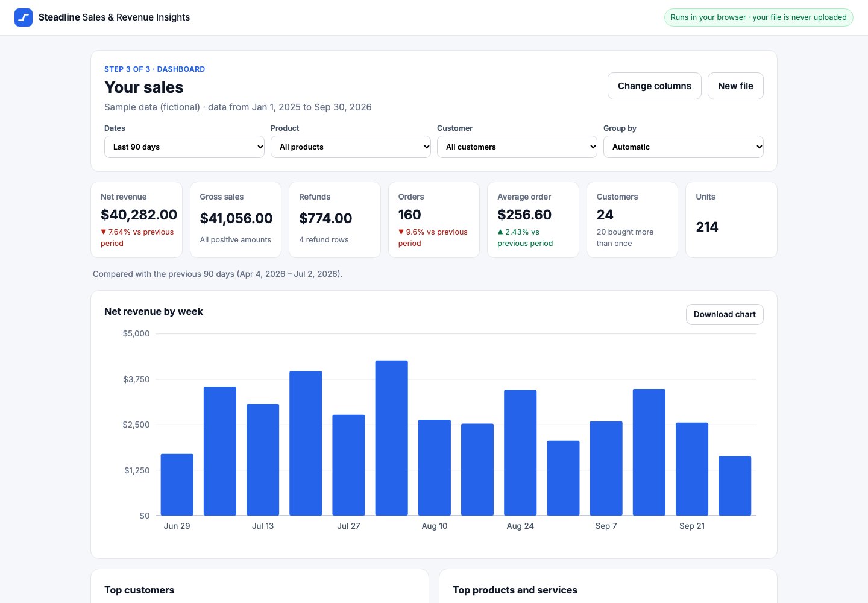
Task: Click the Gross sales value $41,056.00
Action: 236,218
